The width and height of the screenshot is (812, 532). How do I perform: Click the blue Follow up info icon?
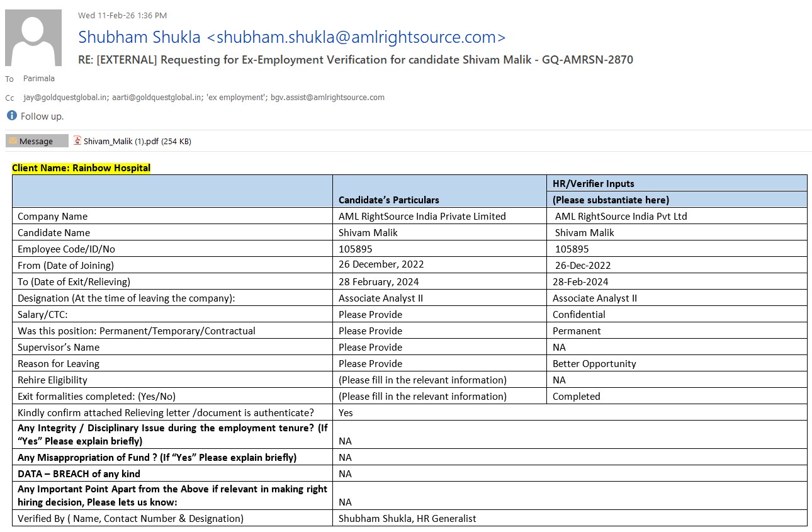click(x=11, y=116)
